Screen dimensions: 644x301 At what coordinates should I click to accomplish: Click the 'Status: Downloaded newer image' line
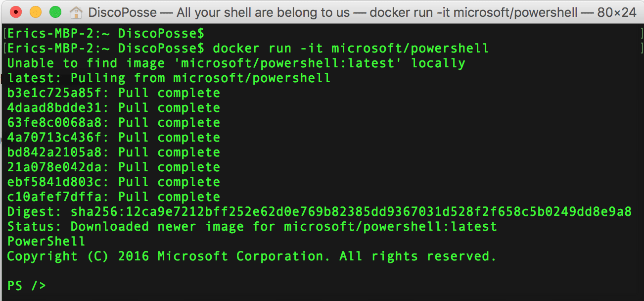(252, 227)
